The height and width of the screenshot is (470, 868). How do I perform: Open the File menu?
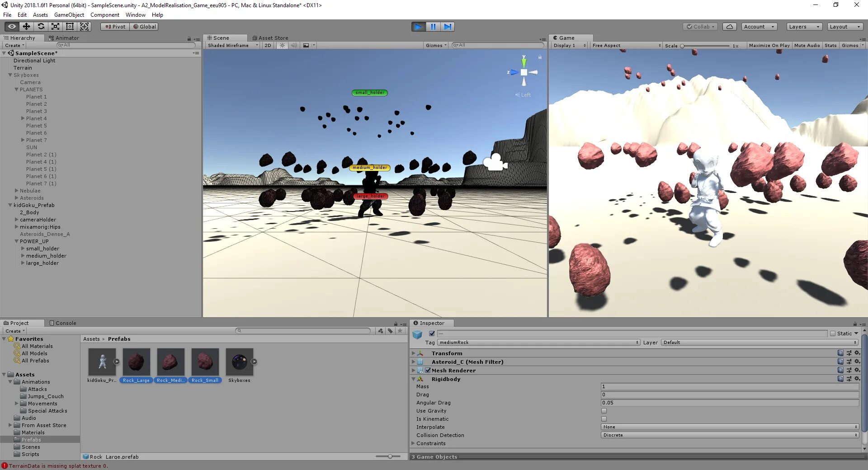click(x=7, y=15)
